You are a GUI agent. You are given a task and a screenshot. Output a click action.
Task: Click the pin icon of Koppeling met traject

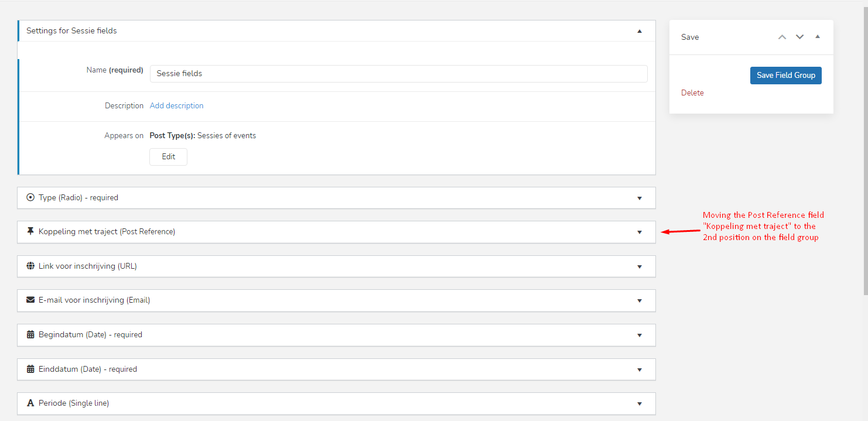30,232
